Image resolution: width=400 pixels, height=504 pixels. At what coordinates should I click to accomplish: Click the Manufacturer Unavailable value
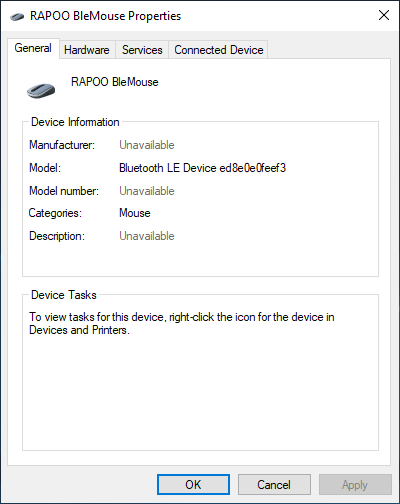point(147,145)
